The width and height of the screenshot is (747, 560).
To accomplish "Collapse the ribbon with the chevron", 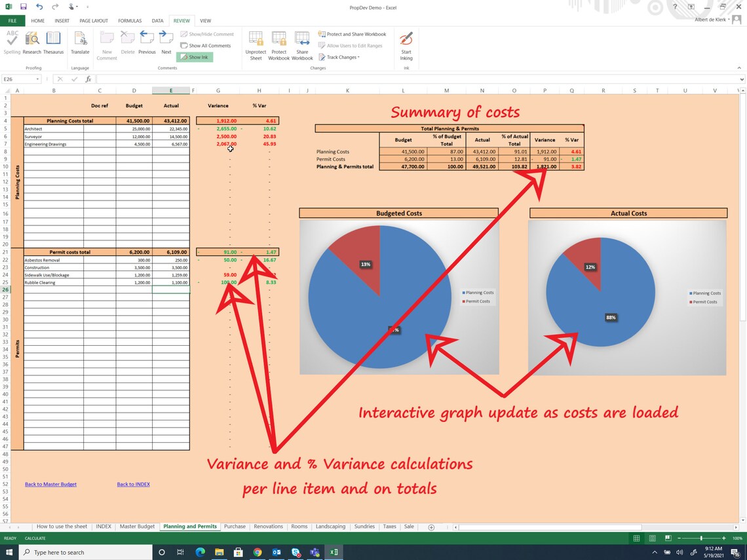I will (739, 68).
